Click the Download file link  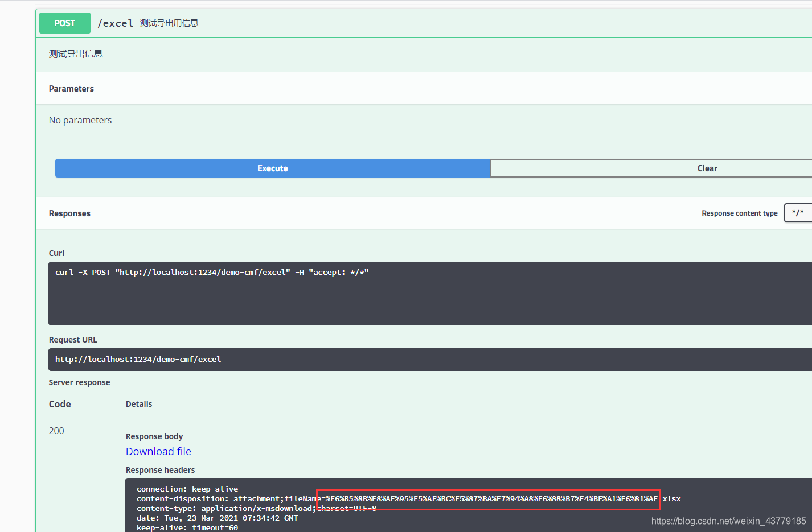click(x=158, y=451)
